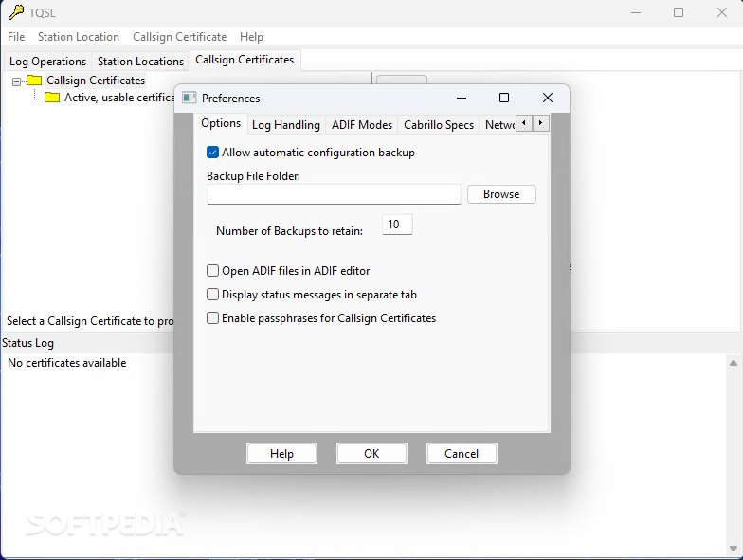The image size is (743, 560).
Task: Close the main TQSL window
Action: (722, 12)
